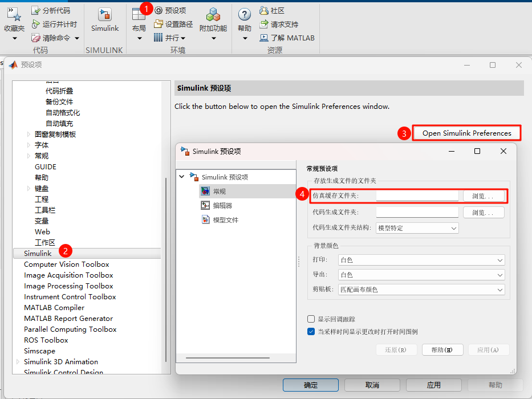Click the Simulink tree horizontal scrollbar
Screen dimensions: 532x399
coord(228,357)
